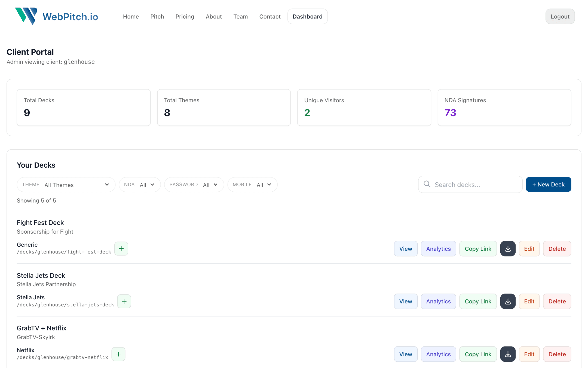
Task: Add a variant to the Netflix deck
Action: (118, 354)
